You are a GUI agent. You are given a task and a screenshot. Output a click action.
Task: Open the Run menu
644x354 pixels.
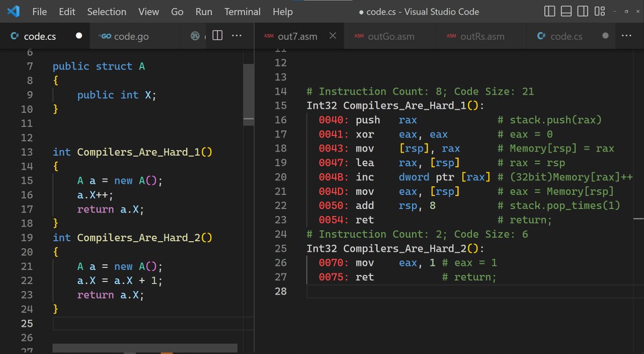click(x=203, y=11)
